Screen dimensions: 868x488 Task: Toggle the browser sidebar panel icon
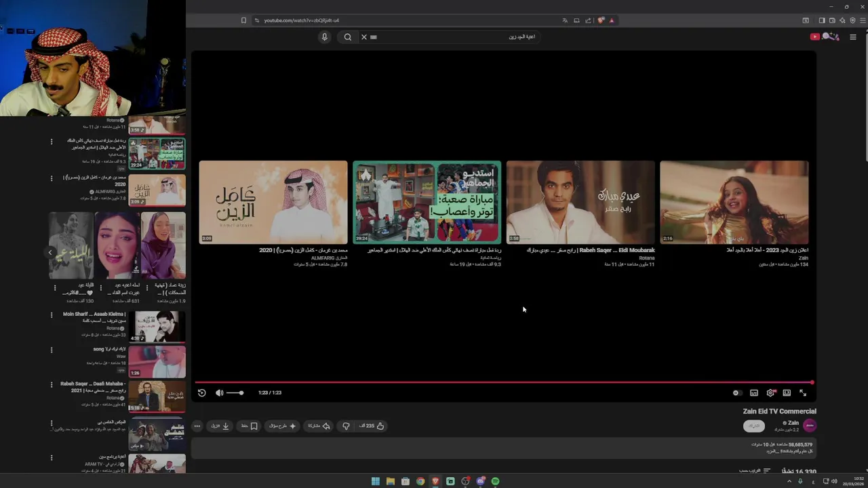821,20
